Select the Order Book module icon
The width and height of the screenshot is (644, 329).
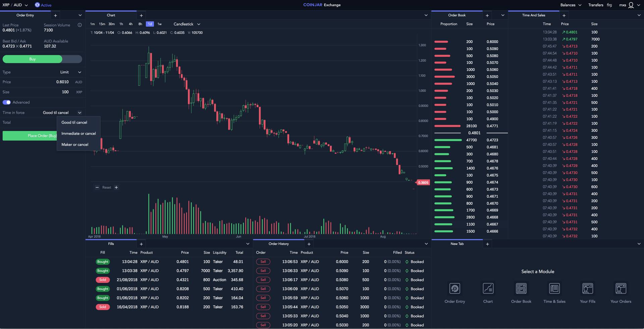pos(521,288)
